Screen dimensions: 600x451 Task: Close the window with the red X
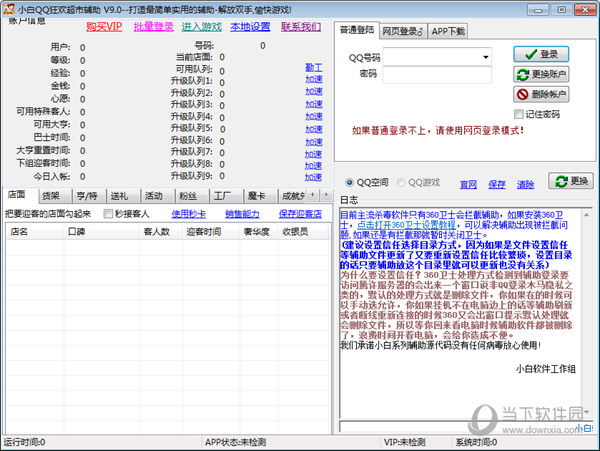click(585, 10)
